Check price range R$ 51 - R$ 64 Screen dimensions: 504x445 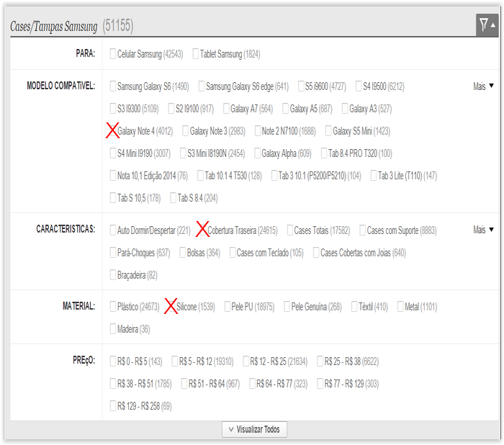point(184,384)
